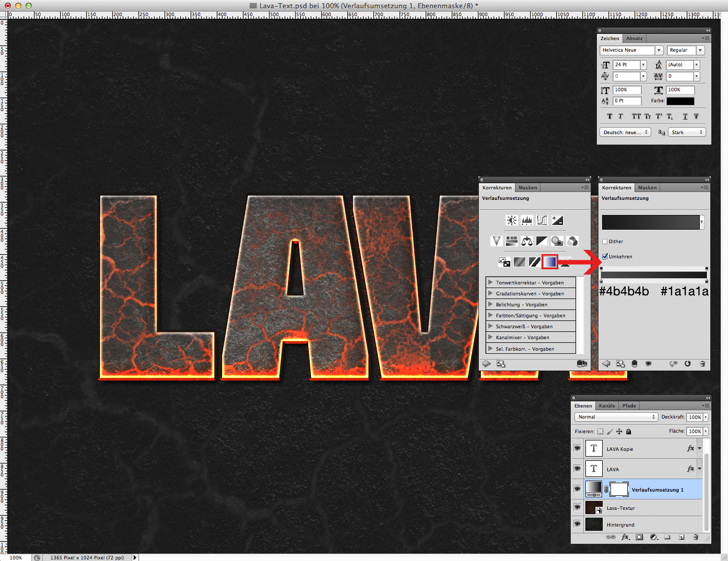Toggle the Umkehren checkbox
728x561 pixels.
pyautogui.click(x=605, y=256)
